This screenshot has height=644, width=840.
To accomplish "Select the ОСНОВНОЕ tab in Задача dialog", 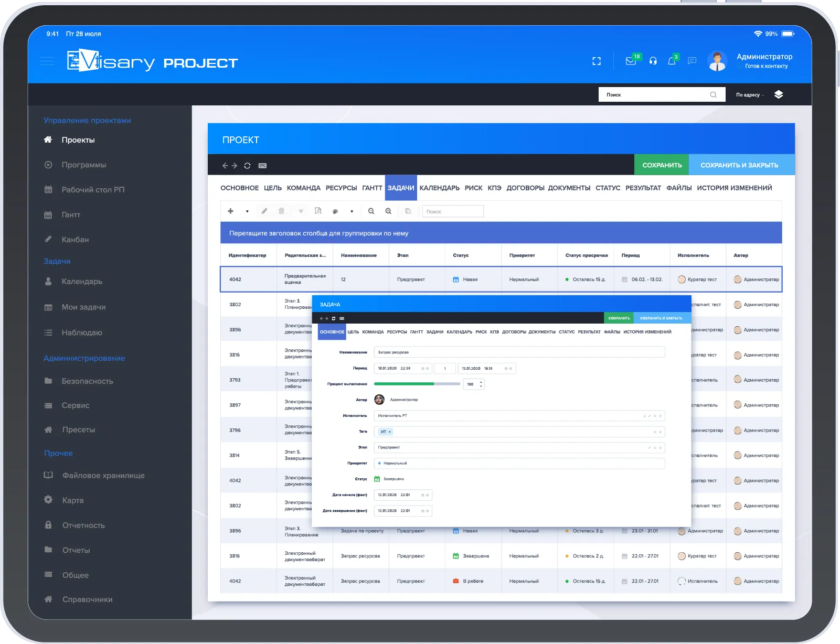I will (x=332, y=332).
